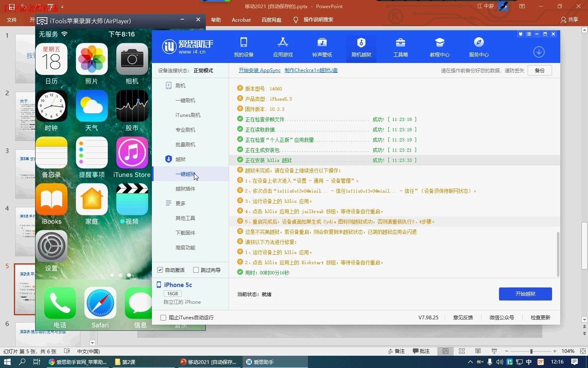Toggle the 跳过向导 checkbox
The image size is (588, 368).
pyautogui.click(x=196, y=270)
